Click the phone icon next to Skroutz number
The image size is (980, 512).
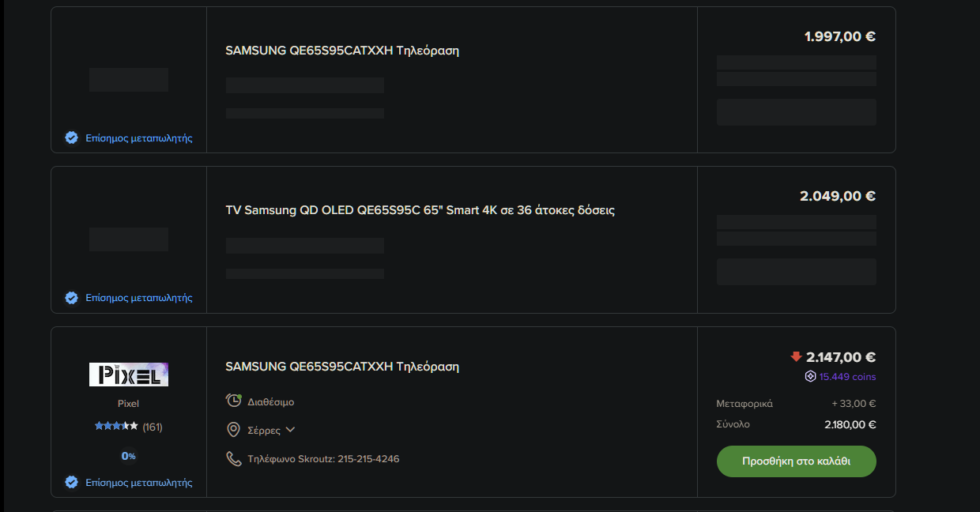tap(233, 458)
